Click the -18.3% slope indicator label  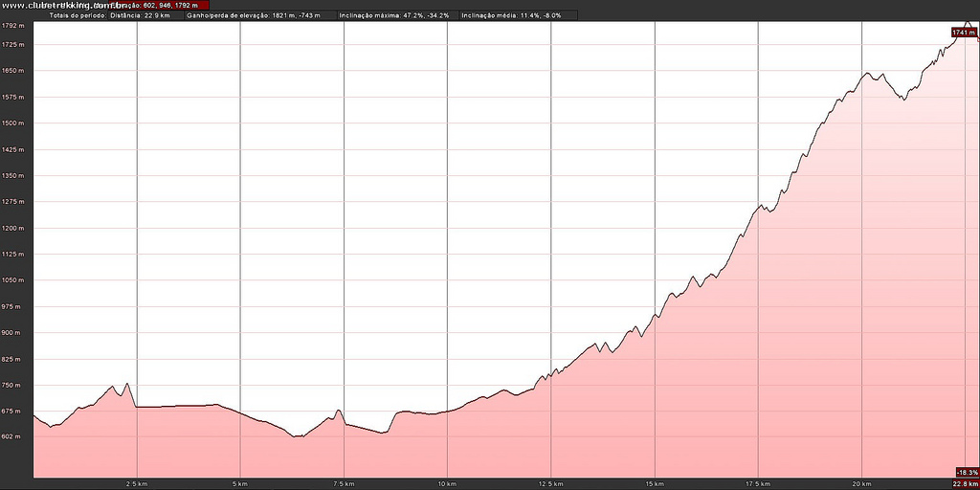[967, 472]
